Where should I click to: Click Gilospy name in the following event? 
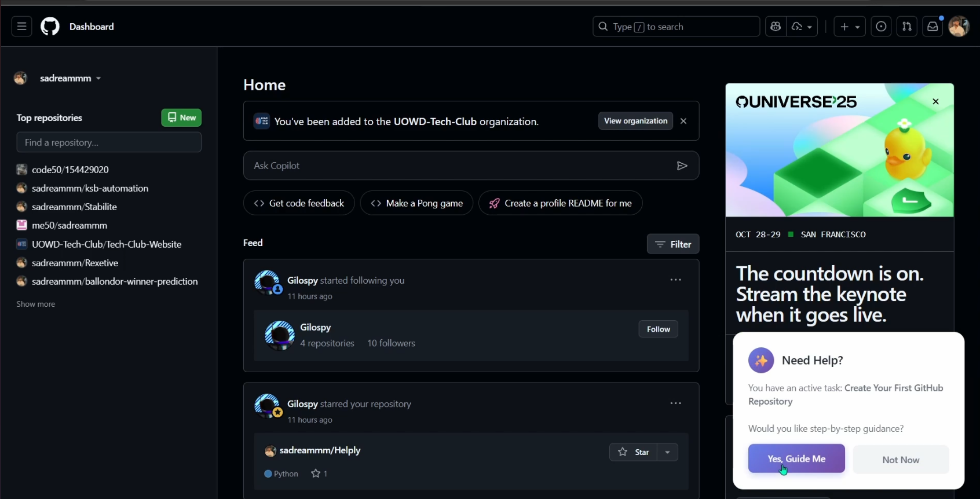(x=302, y=280)
